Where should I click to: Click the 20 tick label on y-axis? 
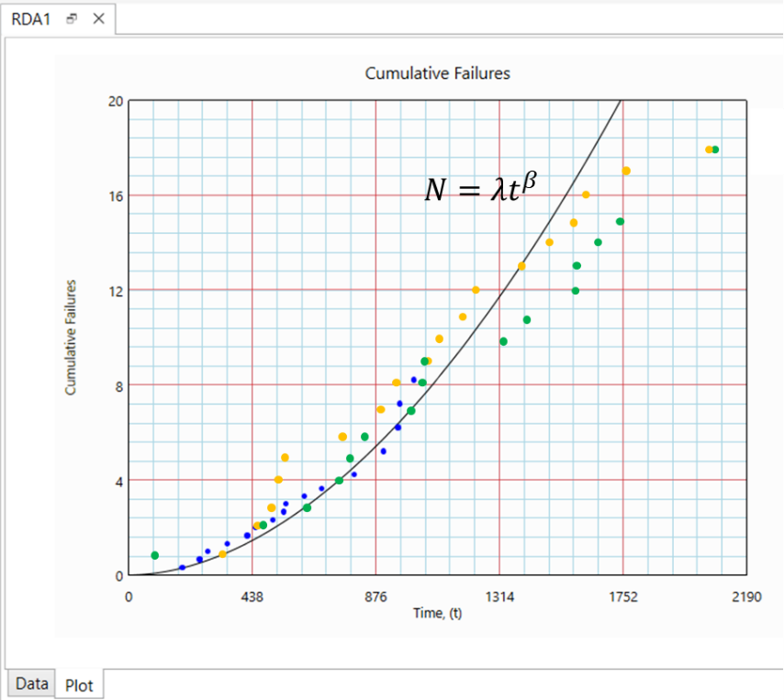pos(116,101)
